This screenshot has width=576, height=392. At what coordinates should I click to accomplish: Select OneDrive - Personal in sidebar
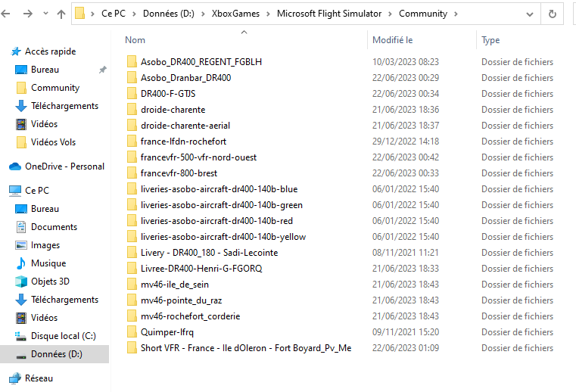64,166
